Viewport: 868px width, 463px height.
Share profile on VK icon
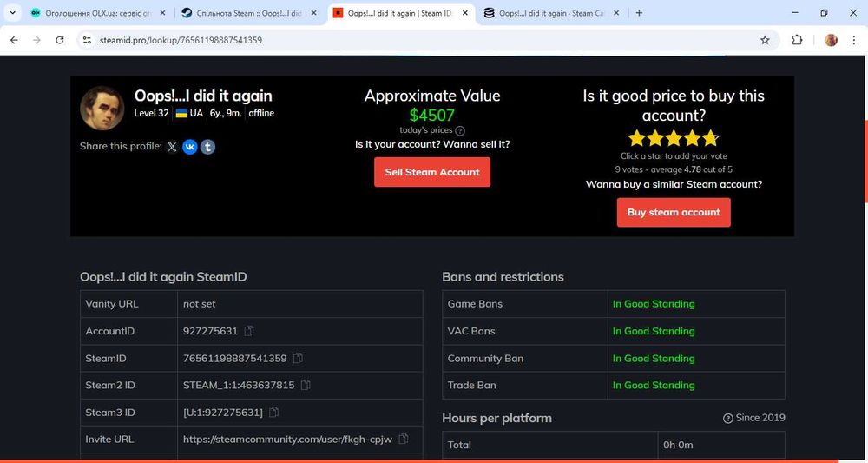(190, 147)
